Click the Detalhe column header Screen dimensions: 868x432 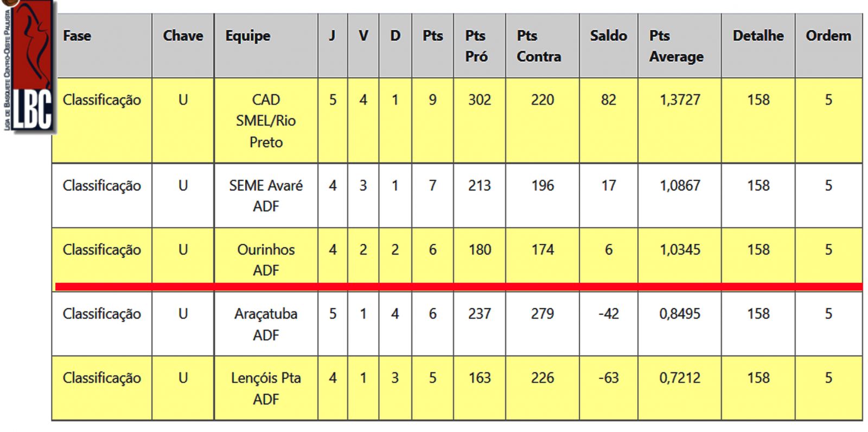point(758,36)
